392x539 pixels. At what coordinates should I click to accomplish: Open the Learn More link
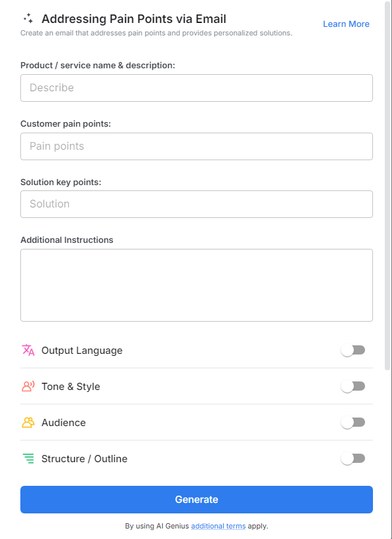click(x=346, y=24)
